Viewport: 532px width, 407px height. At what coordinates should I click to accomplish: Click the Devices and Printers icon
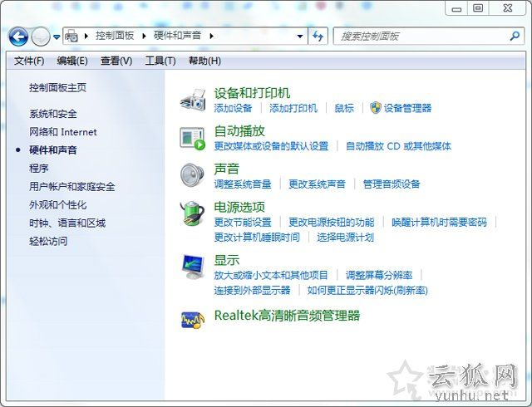click(193, 100)
